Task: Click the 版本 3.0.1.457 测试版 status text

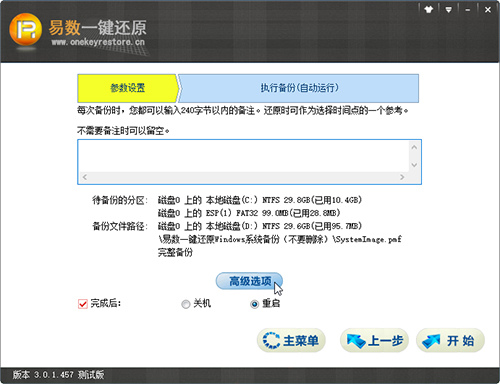Action: coord(58,375)
